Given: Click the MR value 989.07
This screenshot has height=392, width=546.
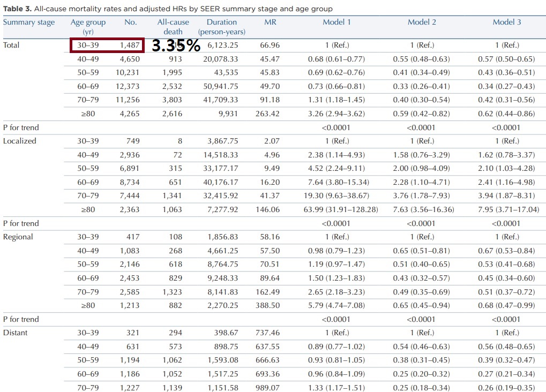Looking at the screenshot, I should click(x=267, y=388).
